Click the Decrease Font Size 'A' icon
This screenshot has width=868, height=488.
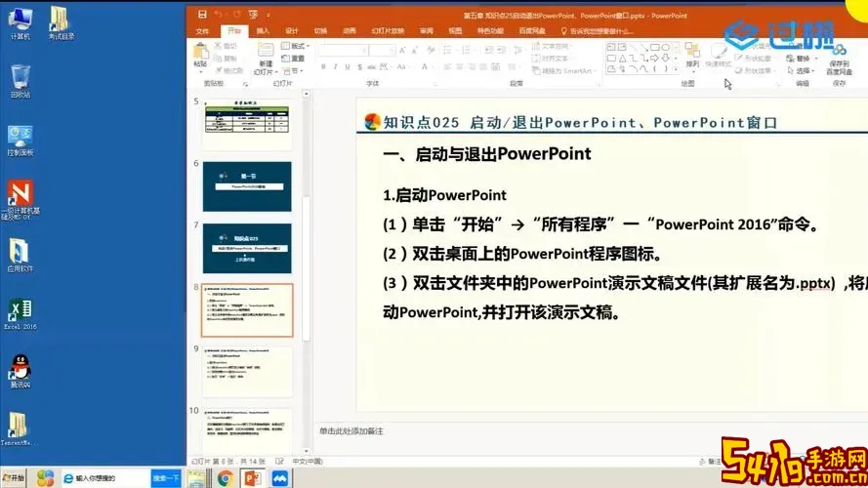(x=415, y=51)
